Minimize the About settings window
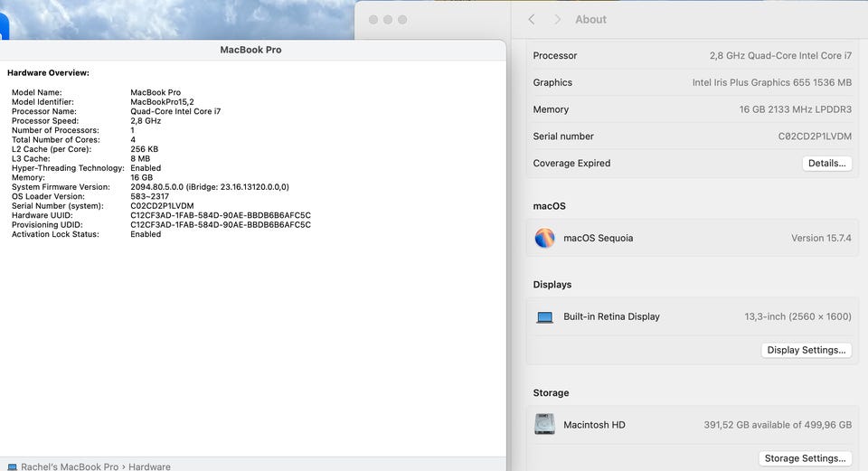This screenshot has width=868, height=471. coord(388,19)
